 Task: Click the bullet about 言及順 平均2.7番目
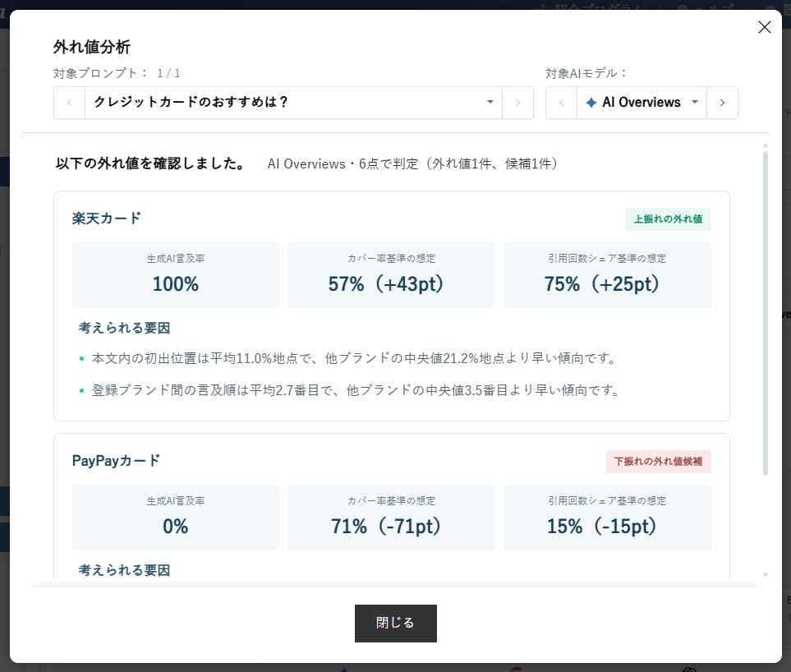(356, 390)
